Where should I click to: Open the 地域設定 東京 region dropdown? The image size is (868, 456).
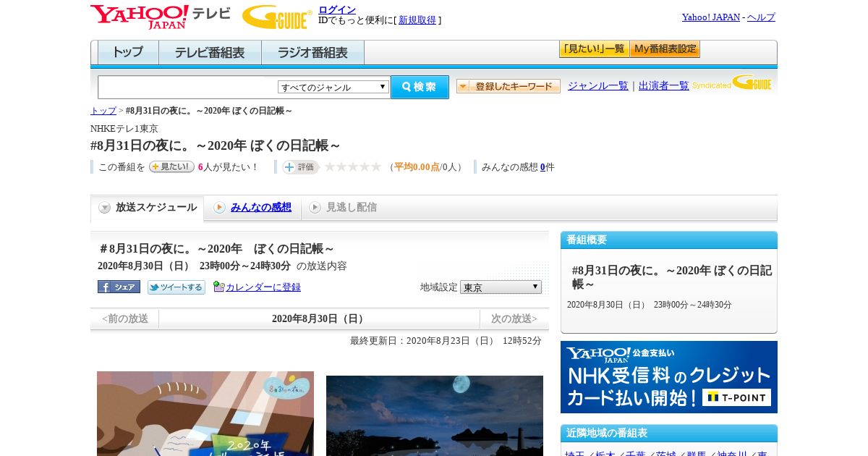click(501, 287)
